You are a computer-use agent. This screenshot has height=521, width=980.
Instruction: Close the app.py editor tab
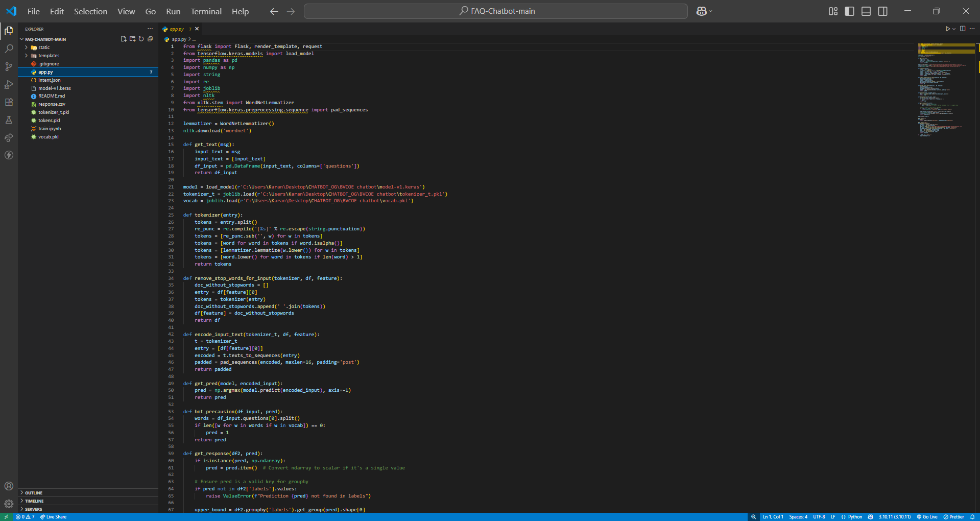pos(197,29)
